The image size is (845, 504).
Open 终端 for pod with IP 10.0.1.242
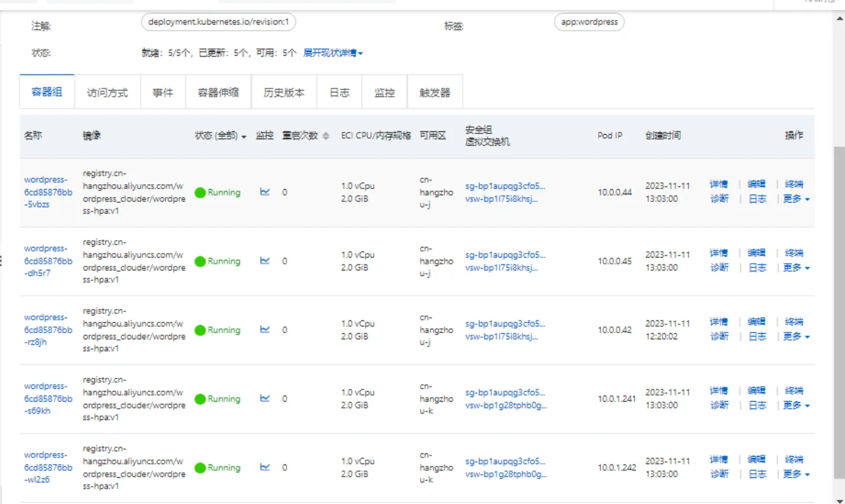point(794,459)
